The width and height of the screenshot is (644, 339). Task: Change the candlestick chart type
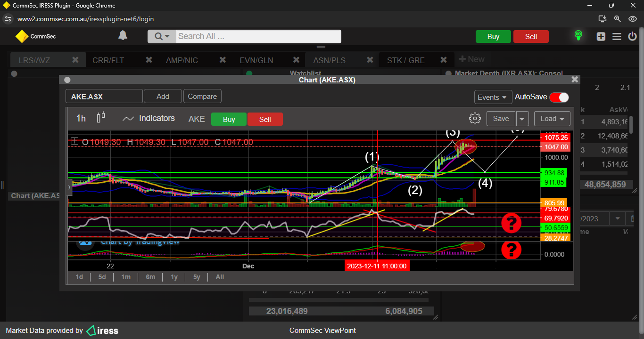100,118
